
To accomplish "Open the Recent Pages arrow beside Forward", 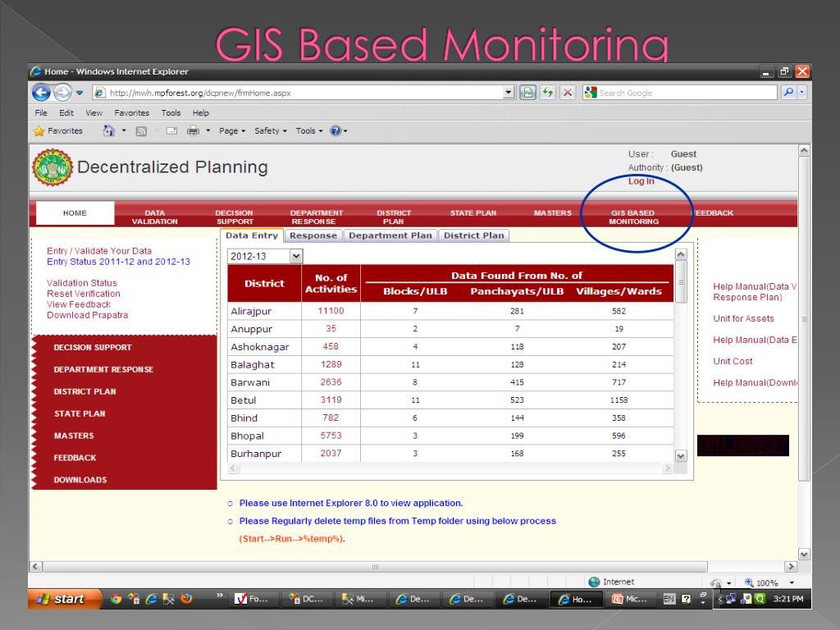I will pos(80,93).
